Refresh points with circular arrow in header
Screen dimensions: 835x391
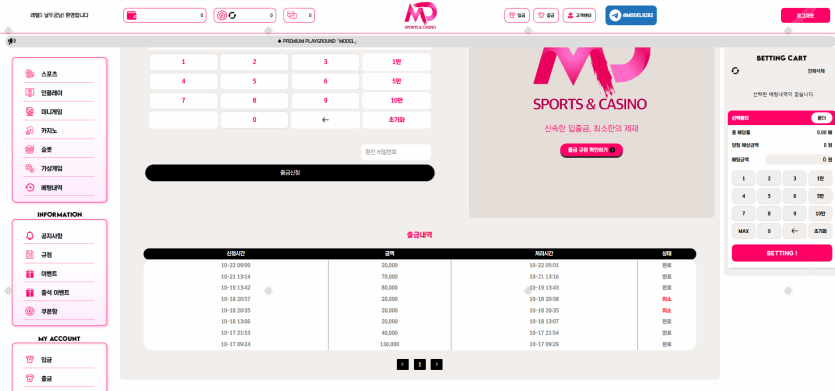tap(232, 15)
